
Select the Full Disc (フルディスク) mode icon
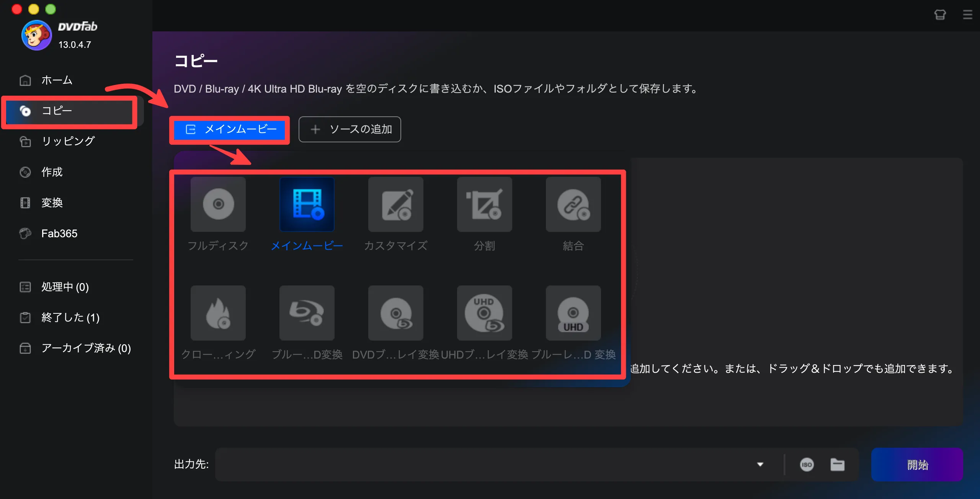(218, 204)
